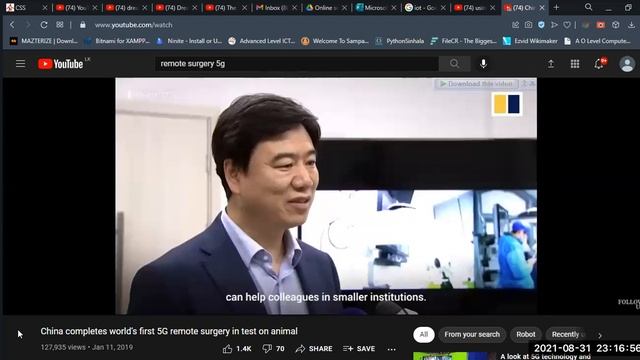The height and width of the screenshot is (360, 640).
Task: Select the Robot filter chip
Action: tap(526, 334)
